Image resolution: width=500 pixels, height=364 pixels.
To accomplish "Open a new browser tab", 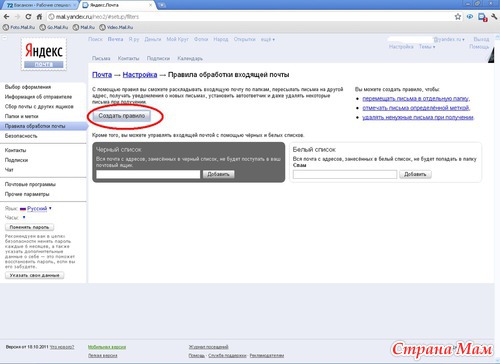I will (162, 5).
